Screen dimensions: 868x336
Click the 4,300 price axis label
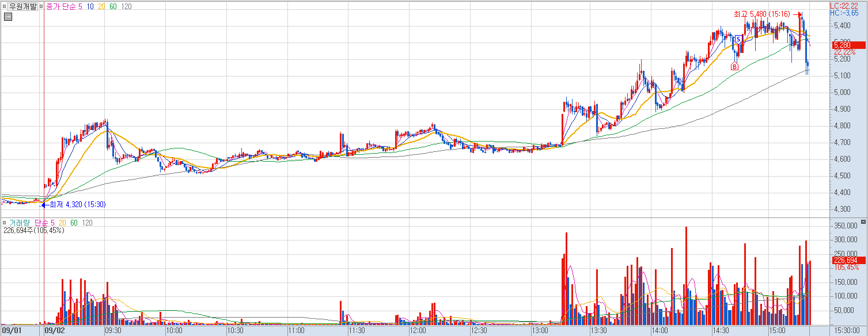[842, 209]
